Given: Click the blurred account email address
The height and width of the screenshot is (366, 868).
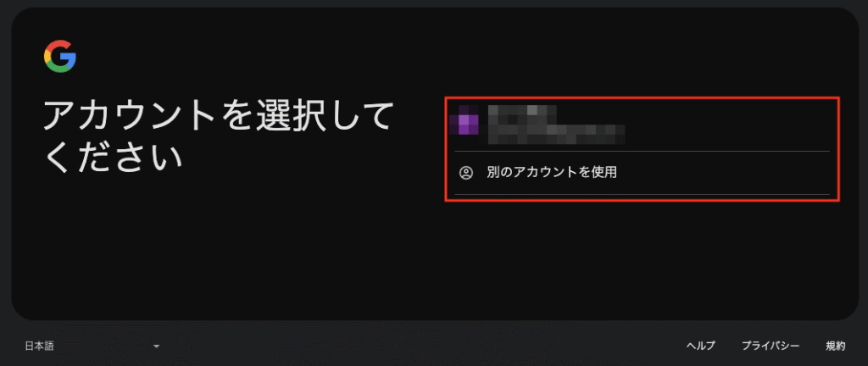Looking at the screenshot, I should coord(556,134).
